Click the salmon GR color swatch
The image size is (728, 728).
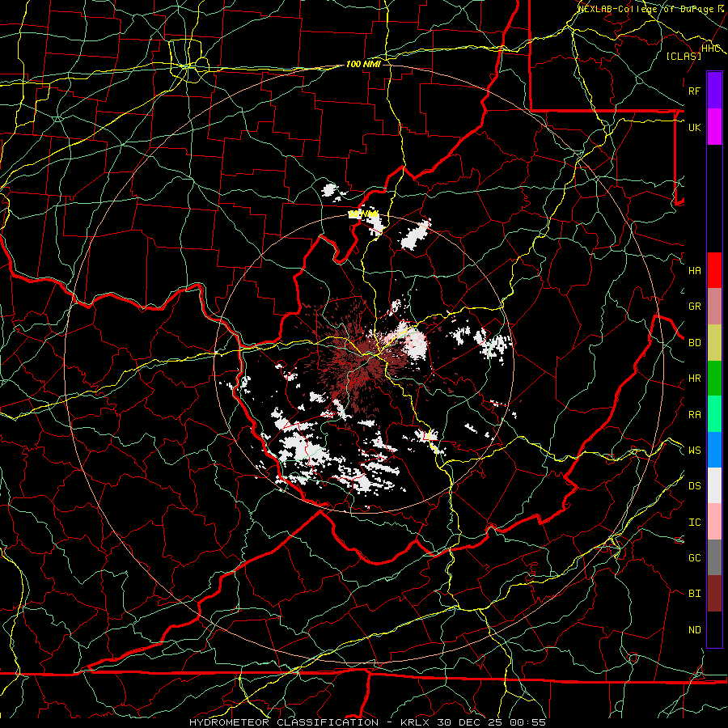coord(714,307)
